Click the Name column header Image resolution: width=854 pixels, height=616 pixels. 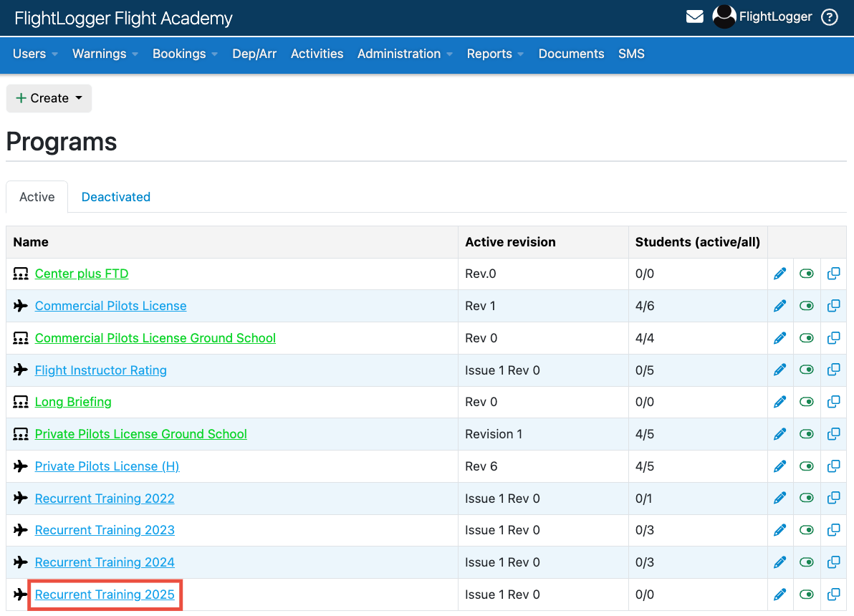click(x=31, y=241)
